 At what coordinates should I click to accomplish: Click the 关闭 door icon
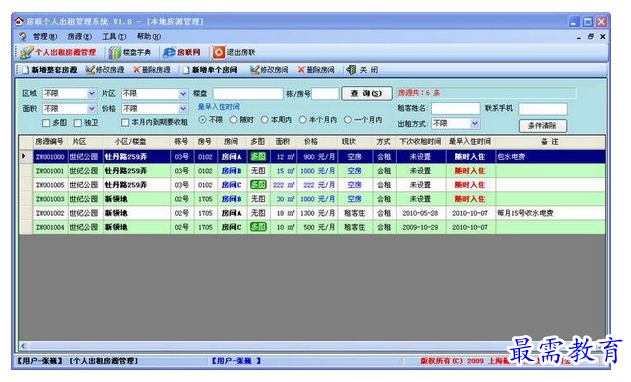click(351, 70)
